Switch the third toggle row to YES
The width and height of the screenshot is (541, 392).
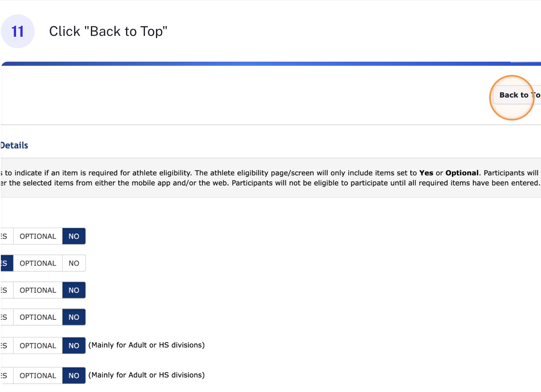coord(5,290)
